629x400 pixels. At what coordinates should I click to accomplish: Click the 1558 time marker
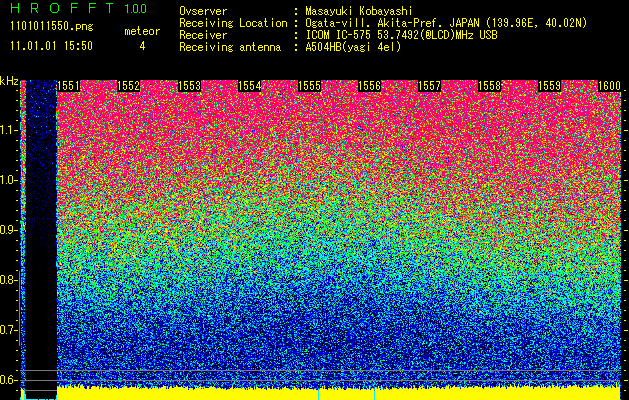pos(489,86)
